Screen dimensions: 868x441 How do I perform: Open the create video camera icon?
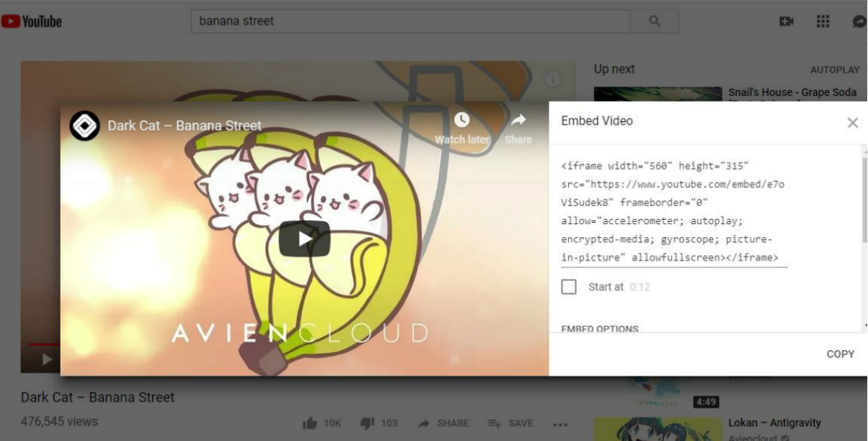pyautogui.click(x=787, y=22)
